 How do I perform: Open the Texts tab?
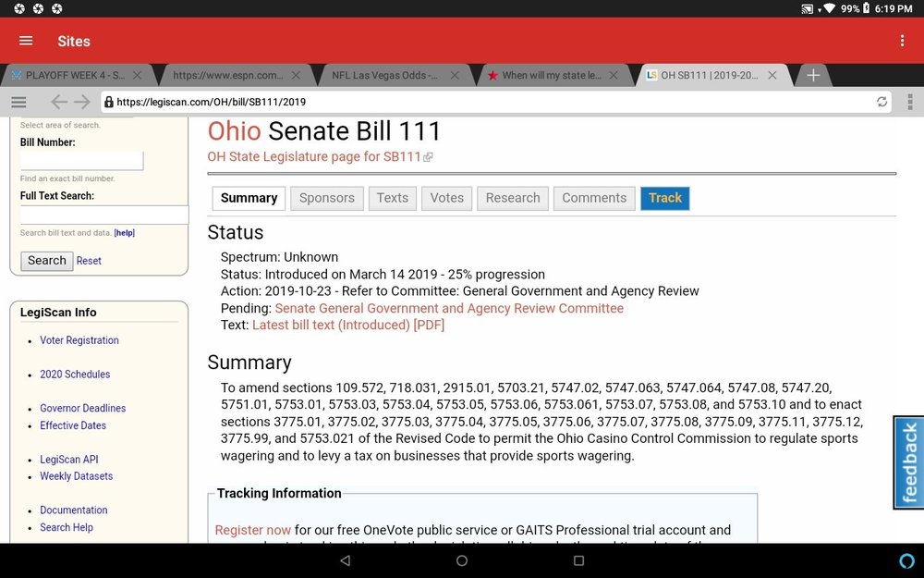393,198
